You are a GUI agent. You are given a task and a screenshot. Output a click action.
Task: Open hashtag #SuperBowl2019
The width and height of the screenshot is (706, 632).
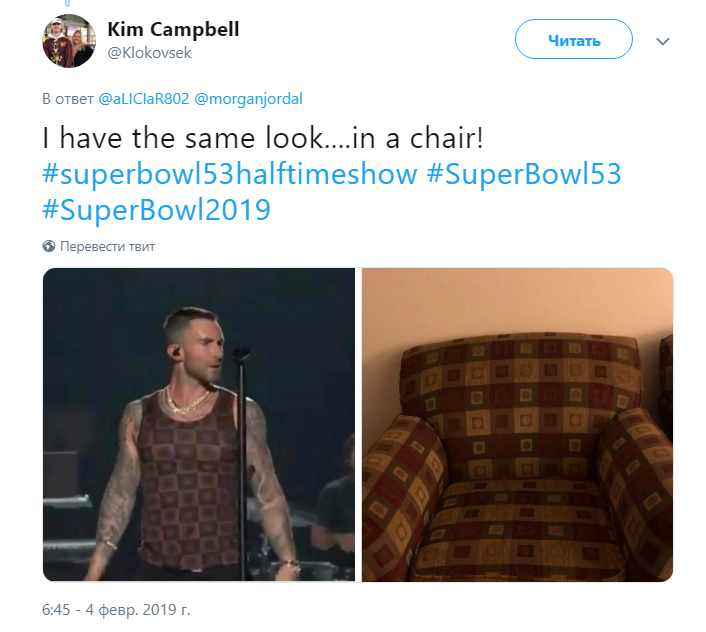pyautogui.click(x=156, y=210)
